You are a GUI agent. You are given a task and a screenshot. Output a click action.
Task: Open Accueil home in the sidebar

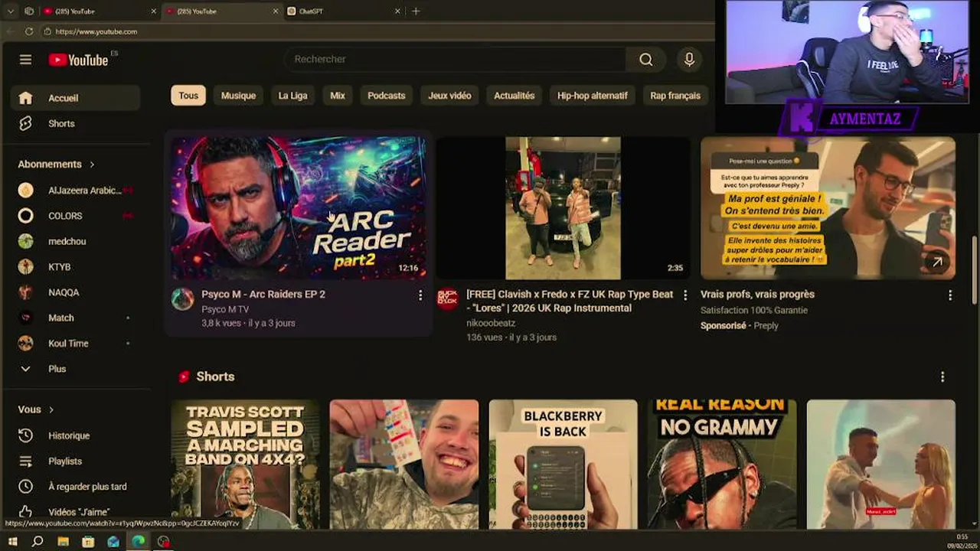click(75, 98)
